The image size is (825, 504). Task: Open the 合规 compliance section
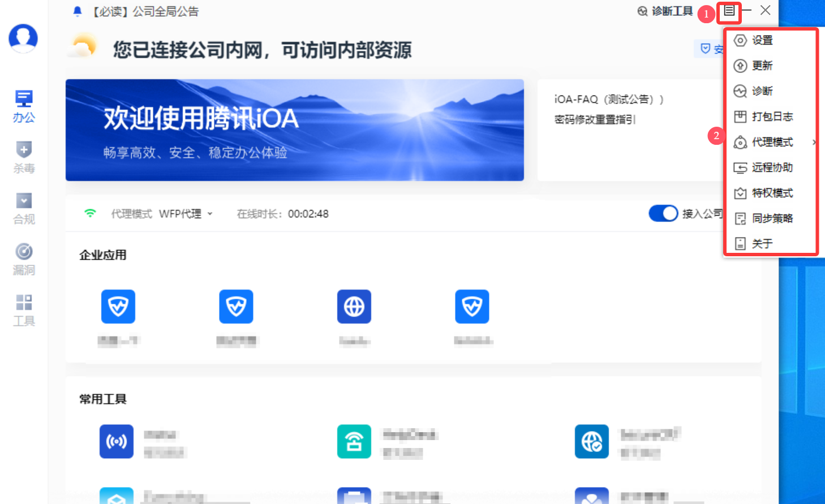click(x=24, y=208)
